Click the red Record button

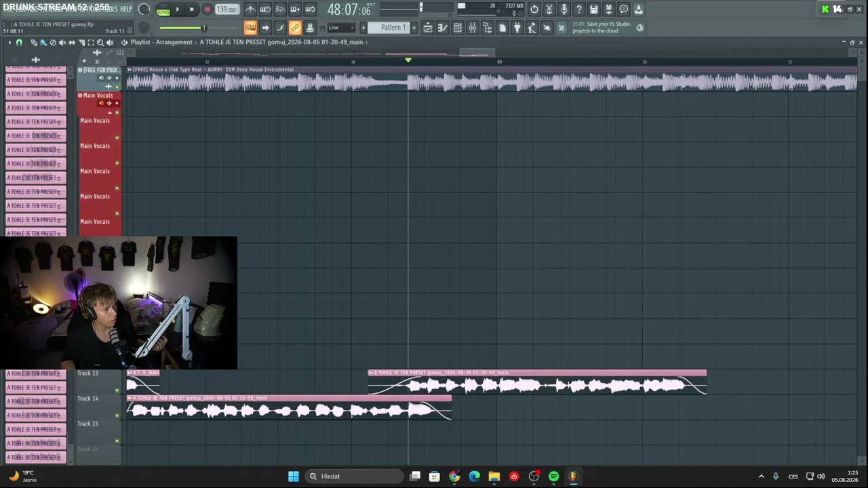point(207,9)
